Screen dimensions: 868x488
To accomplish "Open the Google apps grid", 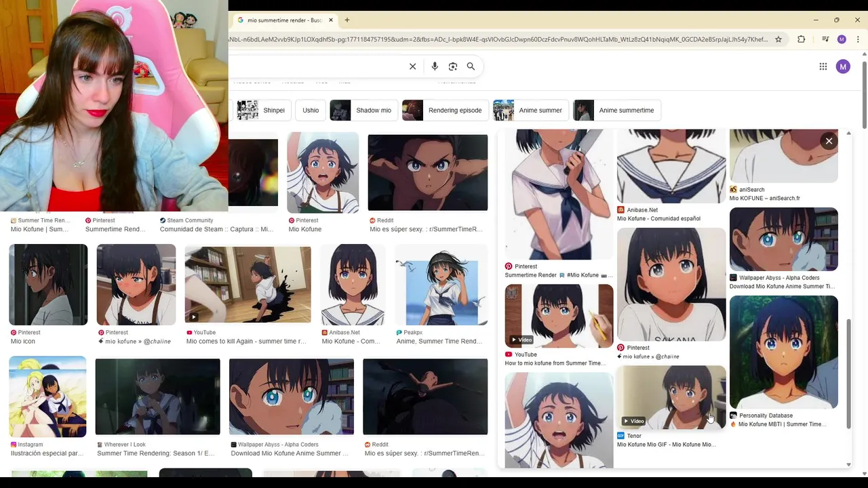I will 823,66.
